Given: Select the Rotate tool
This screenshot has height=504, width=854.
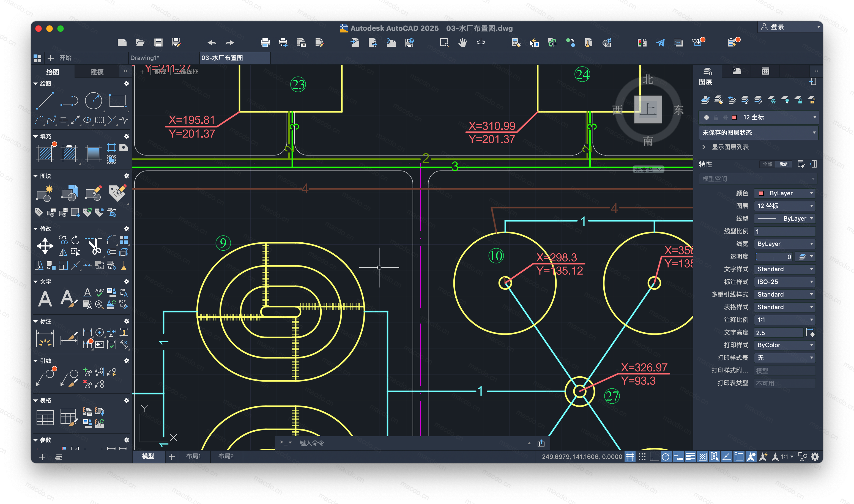Looking at the screenshot, I should click(75, 240).
